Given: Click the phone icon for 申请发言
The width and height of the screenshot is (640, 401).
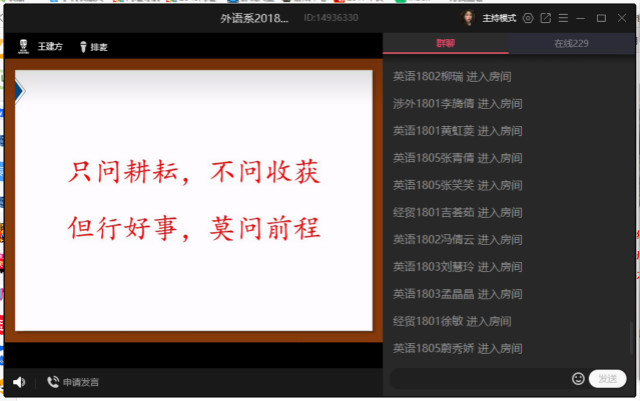Looking at the screenshot, I should pos(53,382).
